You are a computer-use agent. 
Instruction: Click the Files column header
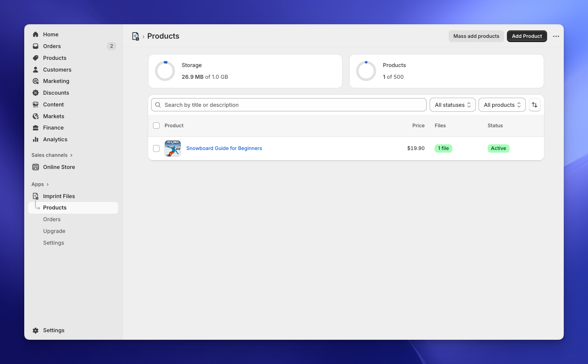point(440,126)
